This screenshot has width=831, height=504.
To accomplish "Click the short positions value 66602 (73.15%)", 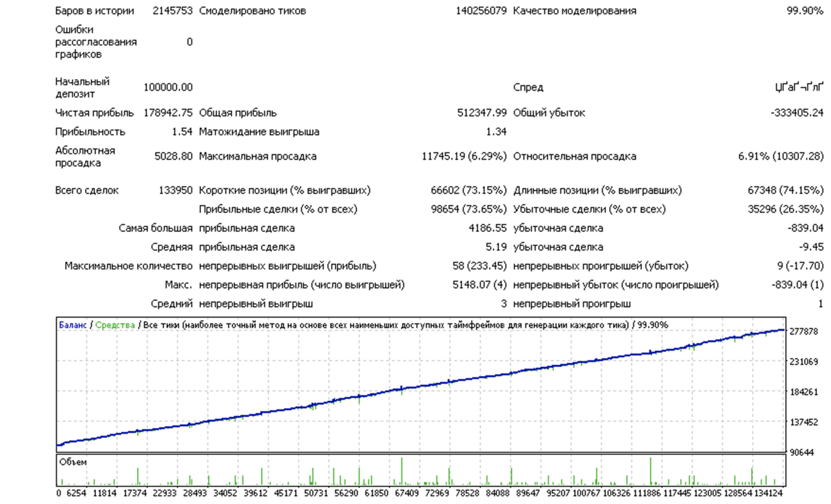I will coord(469,191).
